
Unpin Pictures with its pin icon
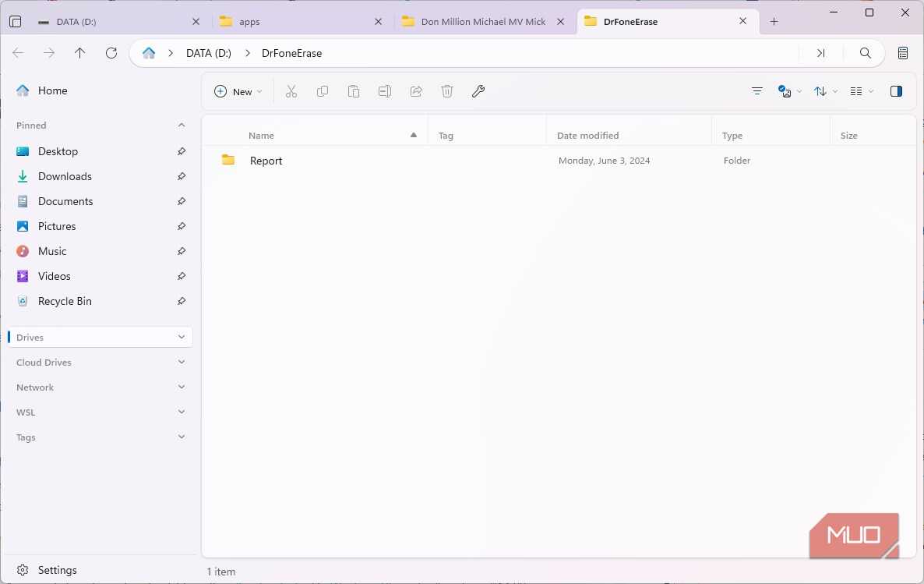pyautogui.click(x=182, y=226)
